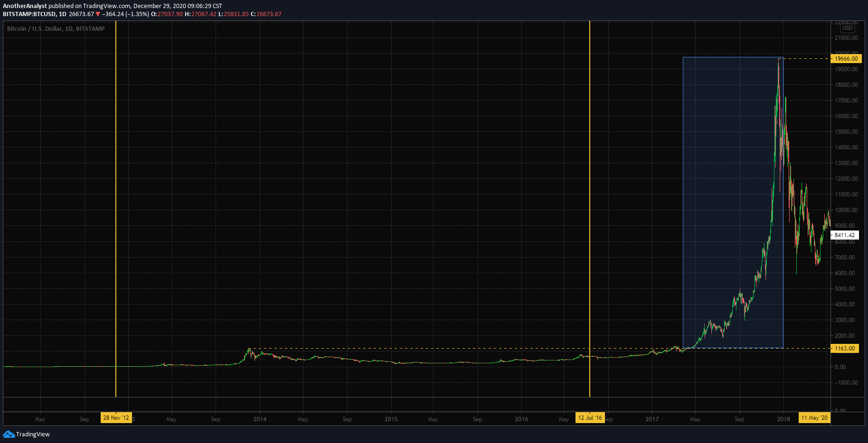Click the AnotherAnalyst author name
The height and width of the screenshot is (443, 868).
point(25,6)
